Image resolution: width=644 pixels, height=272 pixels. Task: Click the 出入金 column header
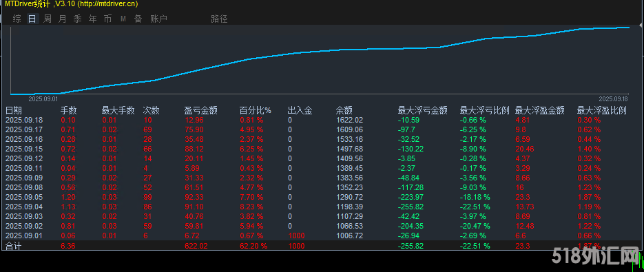(x=300, y=111)
